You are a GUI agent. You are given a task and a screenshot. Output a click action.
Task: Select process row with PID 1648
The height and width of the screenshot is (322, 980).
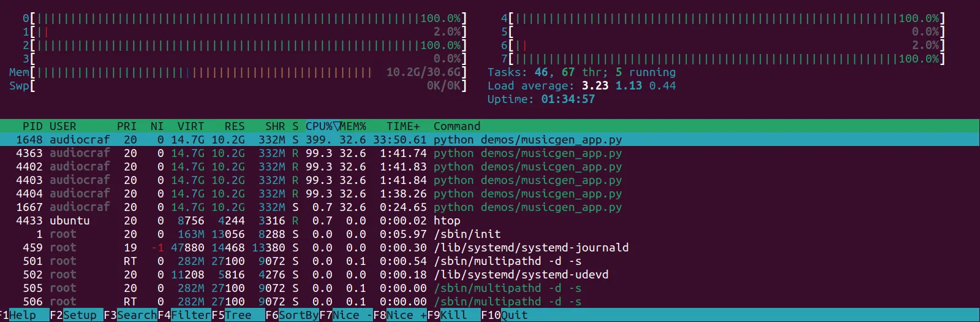[x=490, y=140]
